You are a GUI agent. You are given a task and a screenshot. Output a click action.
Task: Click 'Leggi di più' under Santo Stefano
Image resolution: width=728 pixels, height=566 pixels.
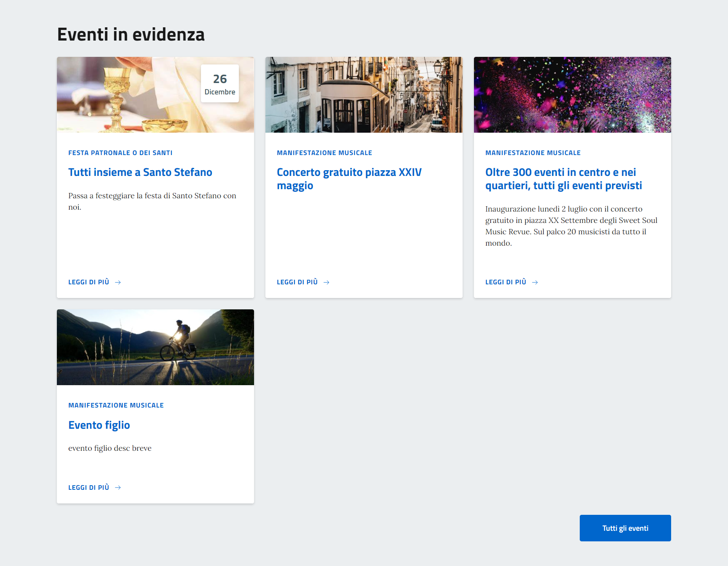pyautogui.click(x=89, y=282)
